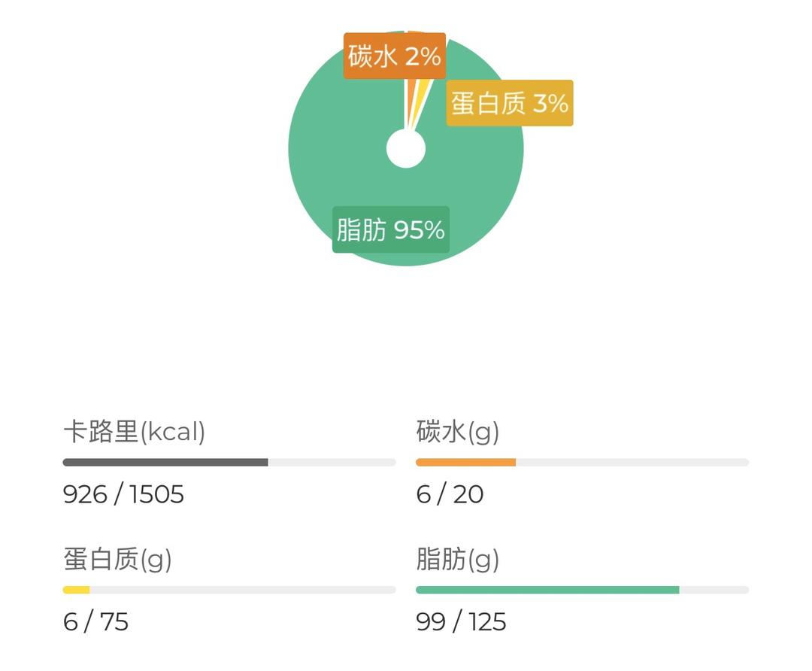Click the 6 / 75 protein value

tap(98, 622)
